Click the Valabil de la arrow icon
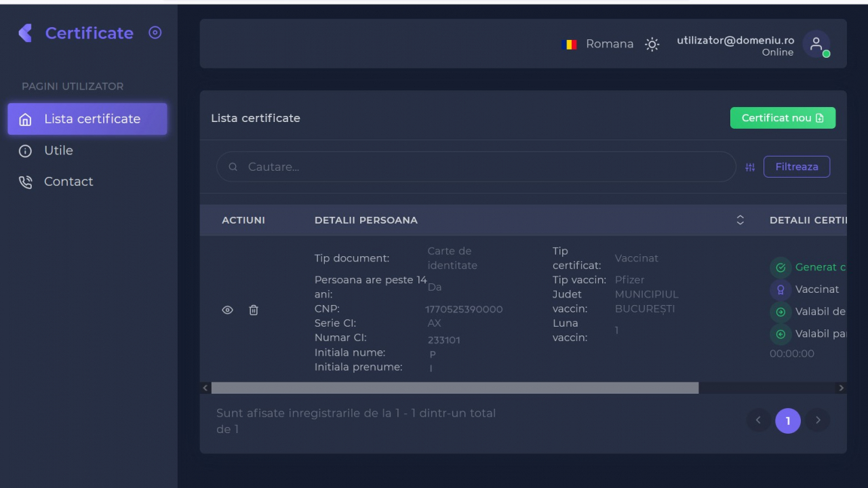This screenshot has width=868, height=488. (x=781, y=312)
